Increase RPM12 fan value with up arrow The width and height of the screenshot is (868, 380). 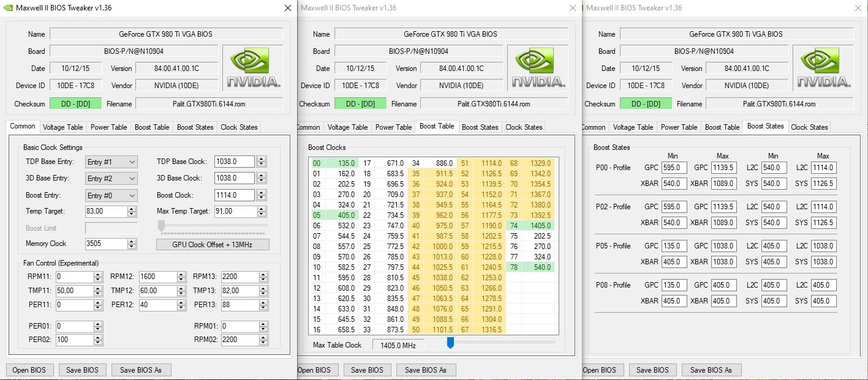coord(181,274)
